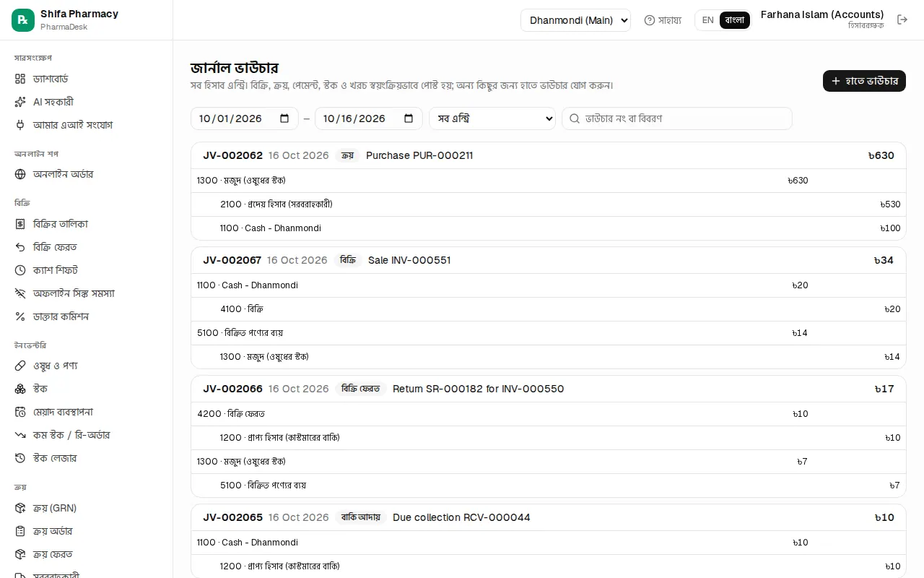
Task: Open স্টক লেজার sidebar item
Action: (x=87, y=458)
